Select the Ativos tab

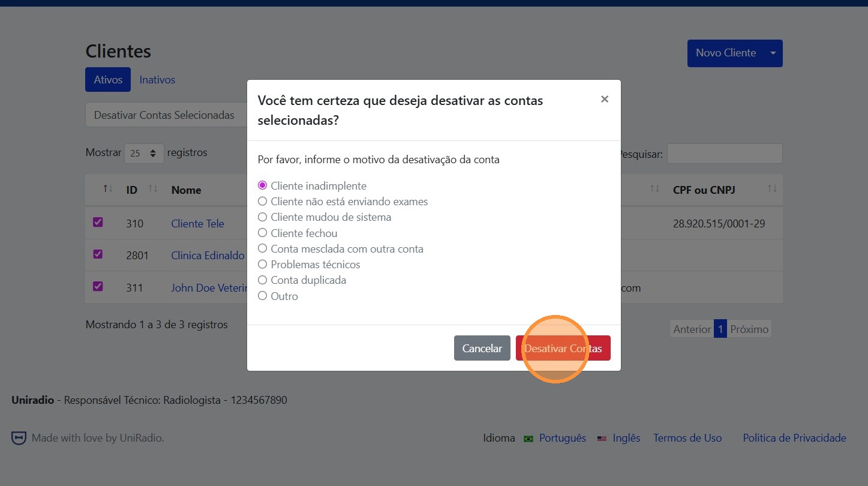pos(108,79)
